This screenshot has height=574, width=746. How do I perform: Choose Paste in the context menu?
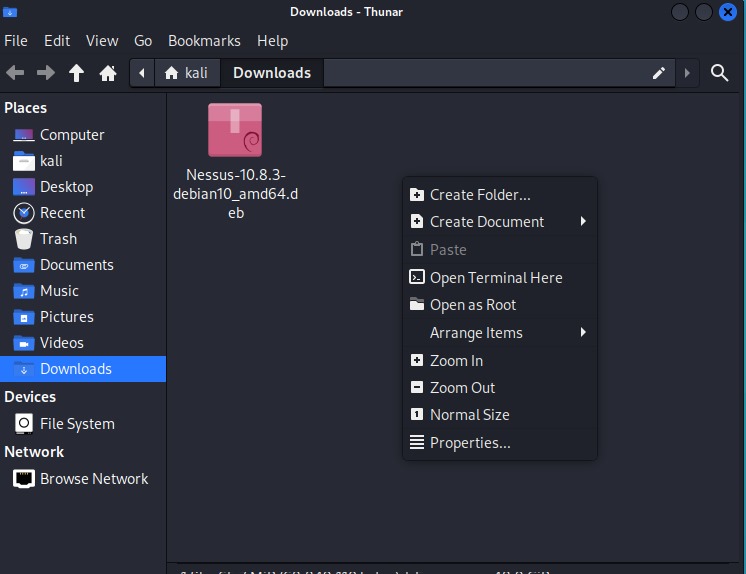click(x=500, y=249)
